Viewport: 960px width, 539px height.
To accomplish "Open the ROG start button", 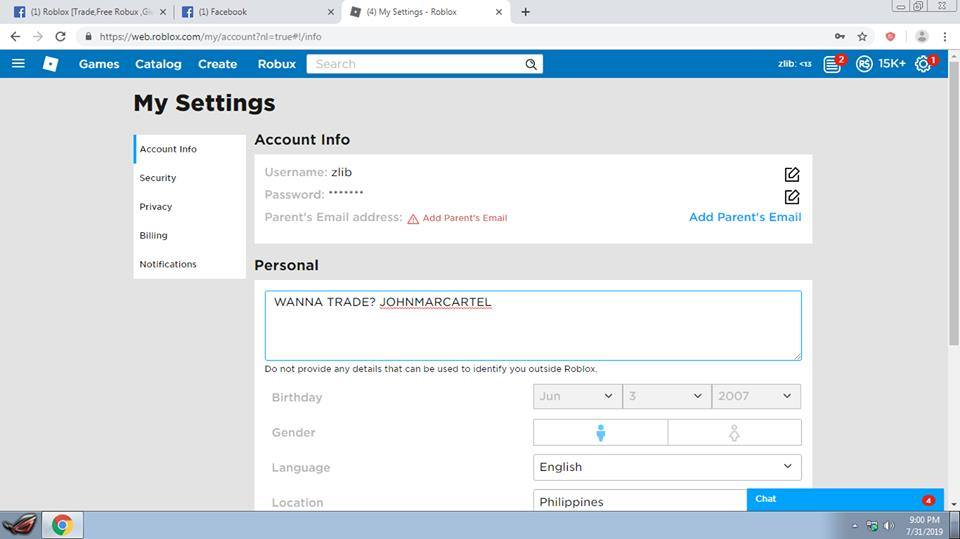I will point(20,525).
